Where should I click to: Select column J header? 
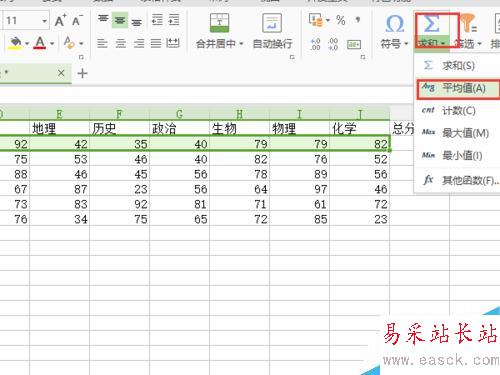pyautogui.click(x=359, y=114)
